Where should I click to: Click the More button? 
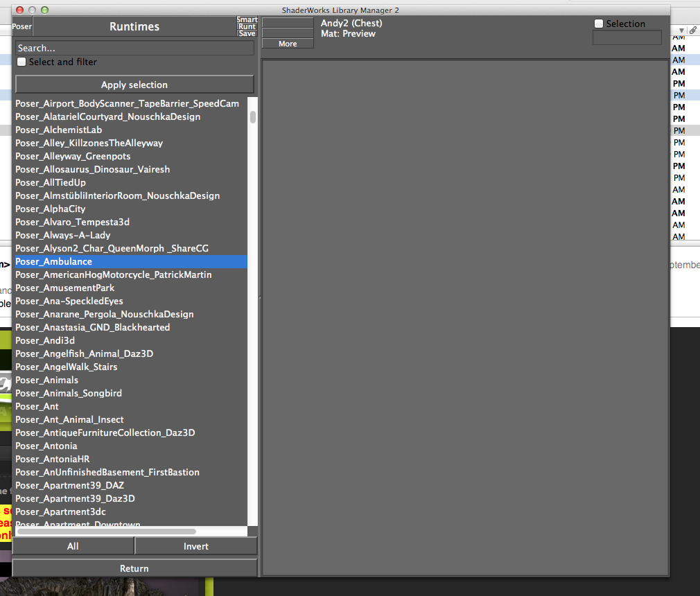point(288,44)
